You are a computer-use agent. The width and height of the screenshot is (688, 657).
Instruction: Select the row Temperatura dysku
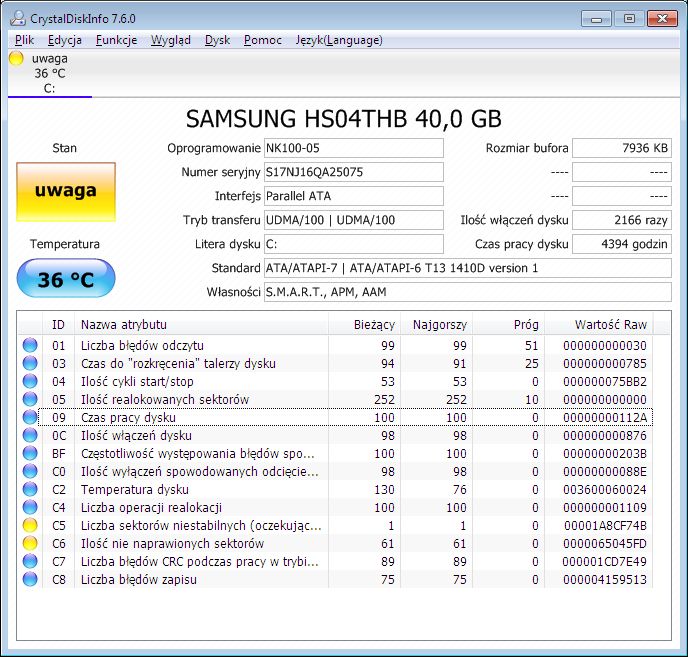click(336, 489)
